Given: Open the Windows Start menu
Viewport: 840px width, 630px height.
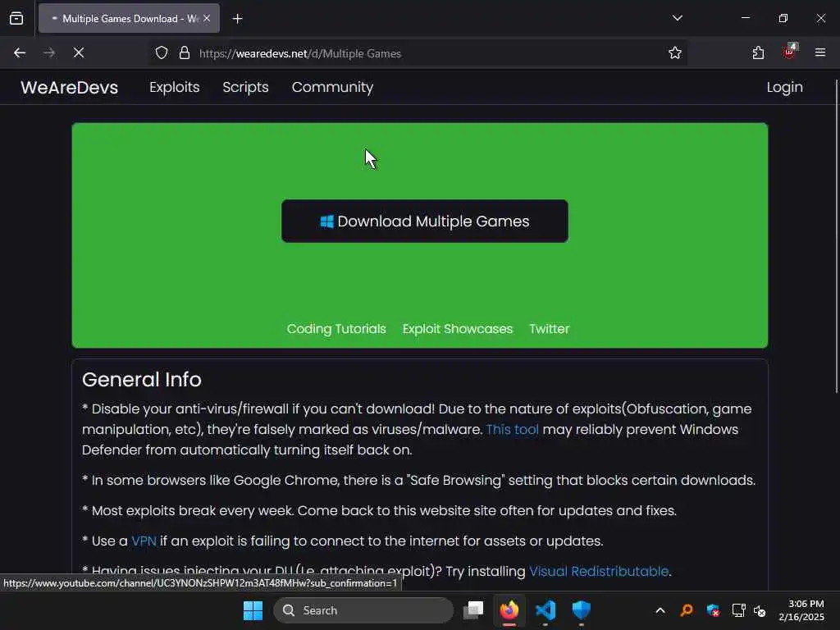Looking at the screenshot, I should [253, 610].
